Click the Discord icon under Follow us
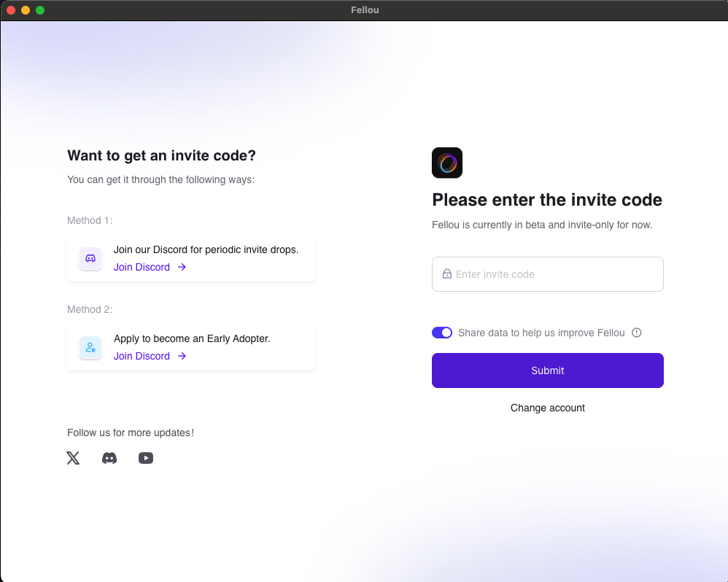This screenshot has width=728, height=582. point(109,457)
